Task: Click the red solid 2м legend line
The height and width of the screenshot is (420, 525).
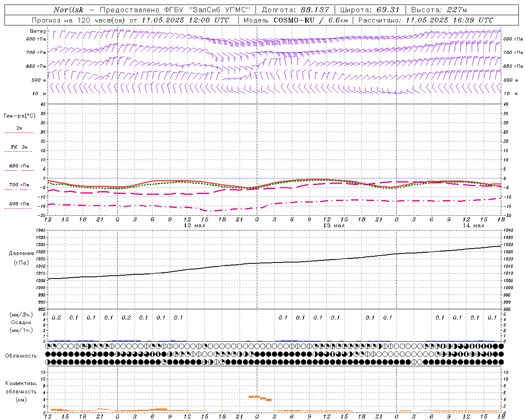Action: [19, 133]
